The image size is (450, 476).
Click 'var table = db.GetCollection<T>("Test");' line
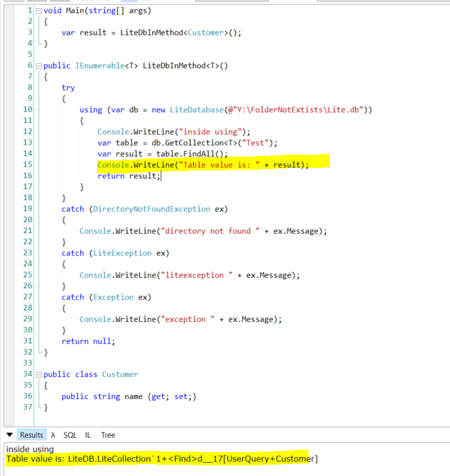tap(187, 143)
